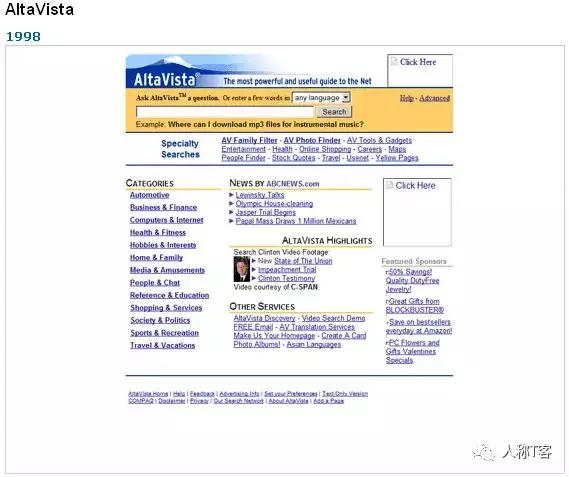The width and height of the screenshot is (569, 477).
Task: Open AV Family Filter specialty search
Action: [249, 140]
